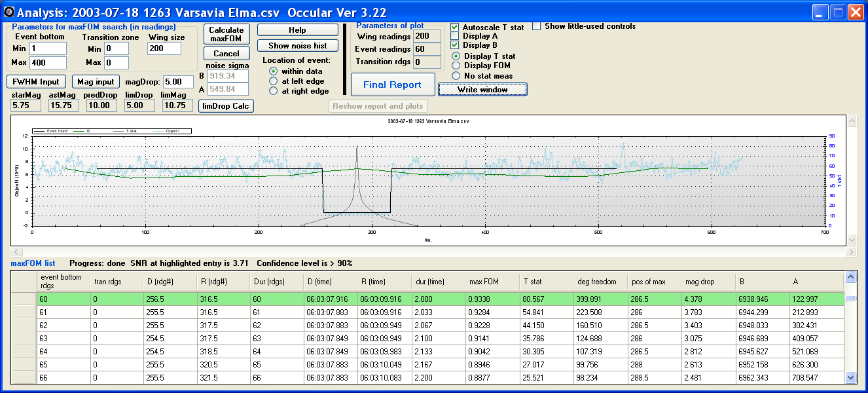The width and height of the screenshot is (868, 393).
Task: Click the 'mag drop' column header
Action: coord(707,282)
